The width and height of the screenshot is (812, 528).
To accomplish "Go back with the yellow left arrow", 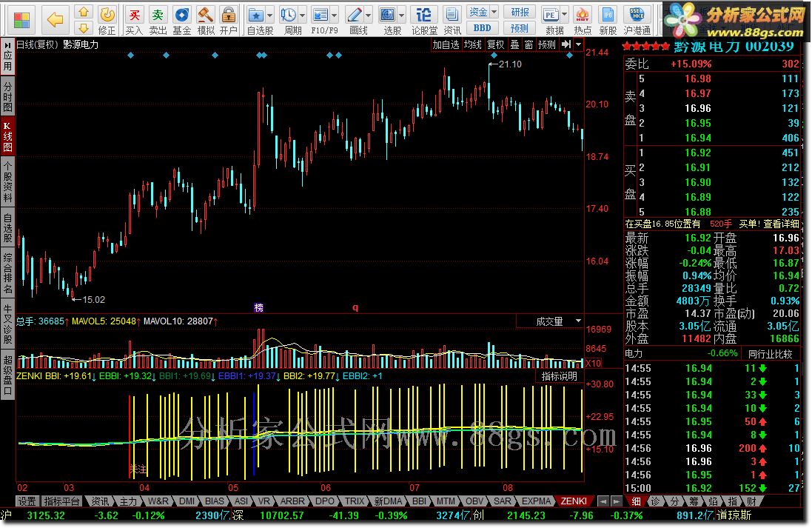I will tap(55, 20).
